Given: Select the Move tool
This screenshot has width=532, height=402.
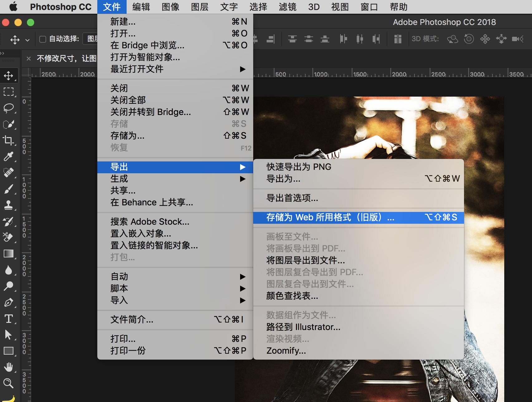Looking at the screenshot, I should point(9,75).
